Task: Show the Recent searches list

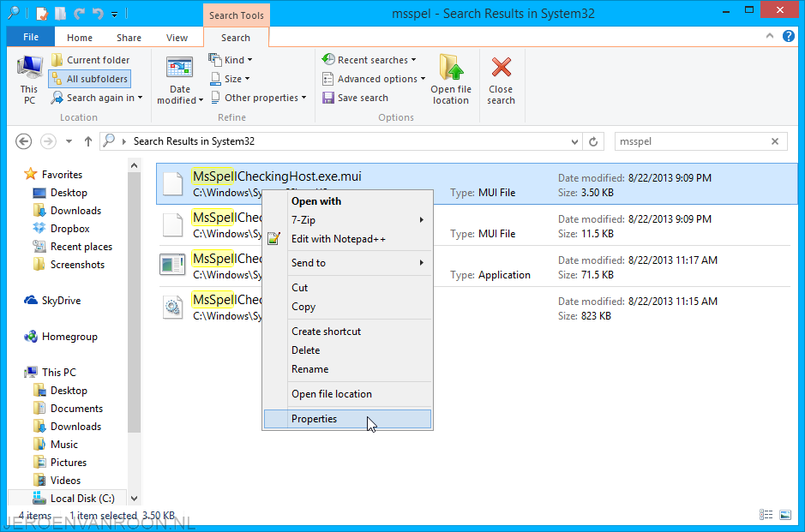Action: click(369, 60)
